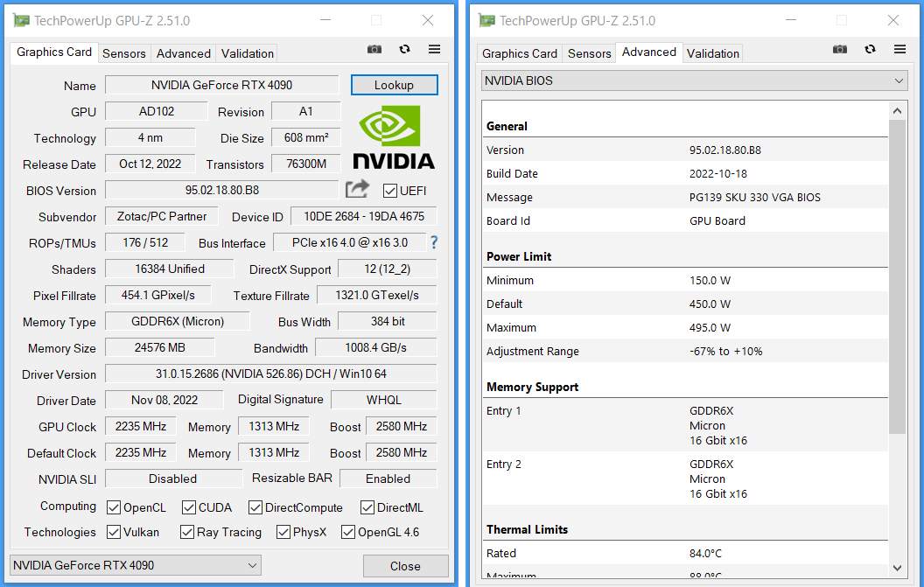Click the Memory Type field GDDR6X (Micron)
The width and height of the screenshot is (924, 587).
click(178, 321)
